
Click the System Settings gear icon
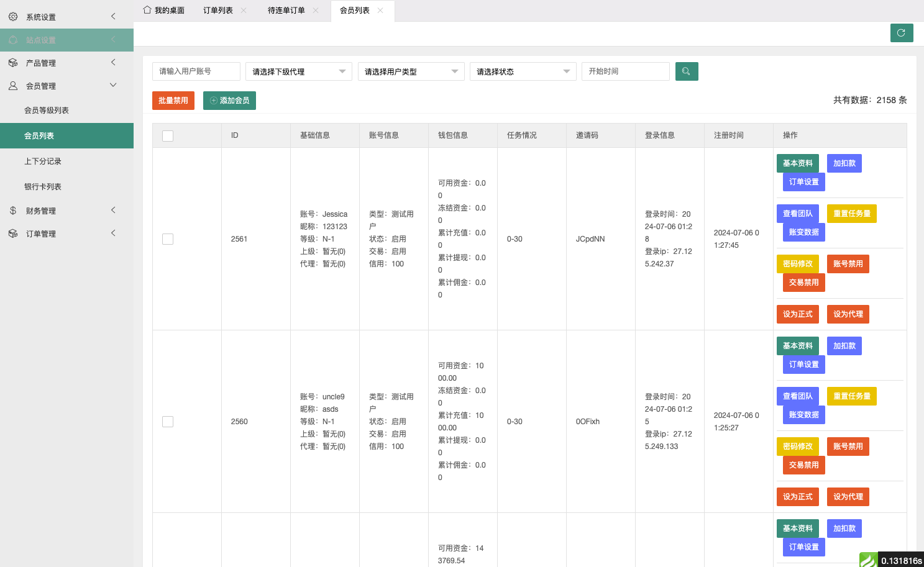13,17
